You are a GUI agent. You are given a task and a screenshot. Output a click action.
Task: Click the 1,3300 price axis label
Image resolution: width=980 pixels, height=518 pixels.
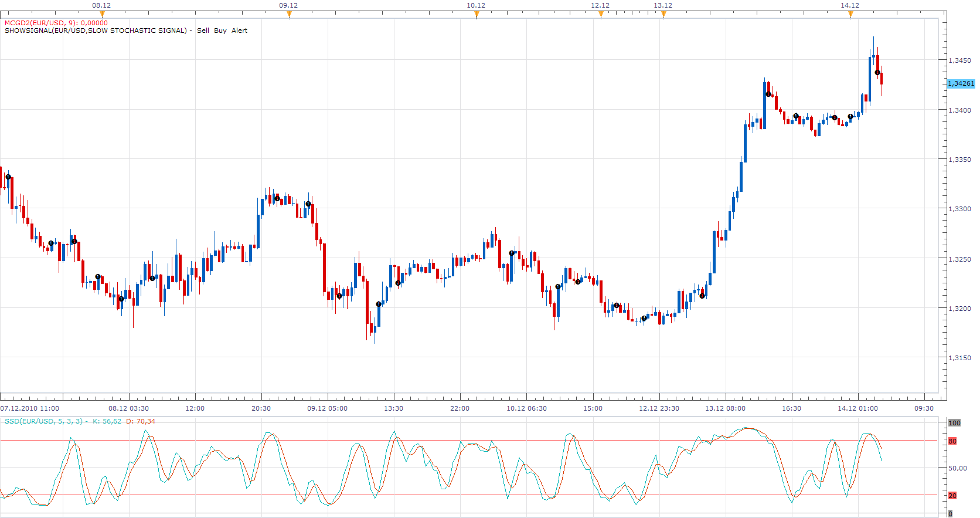(x=959, y=208)
